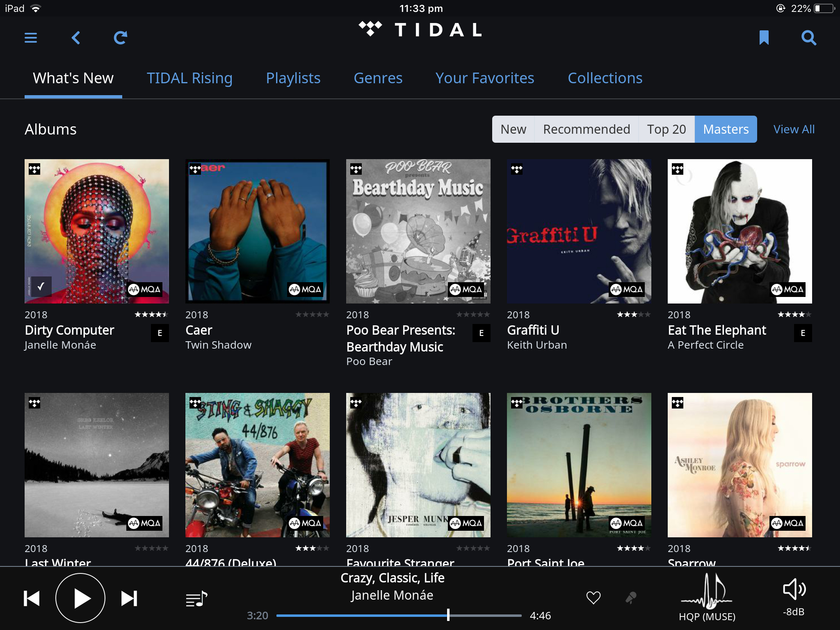Tap MQA badge on Bearthday Music cover
Viewport: 840px width, 630px height.
[x=466, y=290]
